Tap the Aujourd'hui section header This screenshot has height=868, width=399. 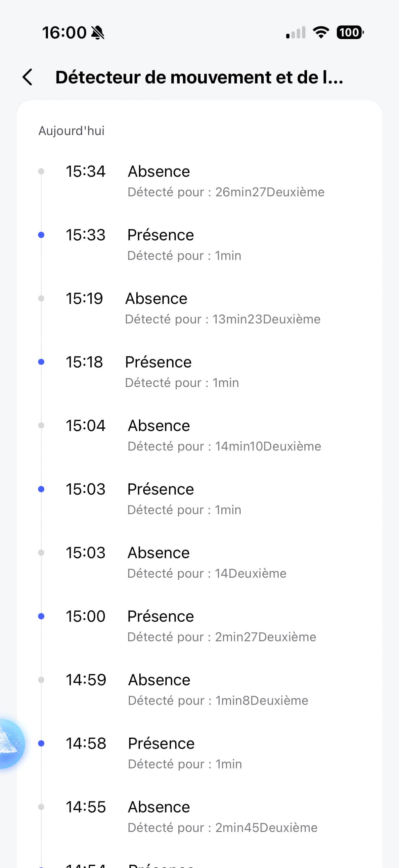click(x=71, y=131)
